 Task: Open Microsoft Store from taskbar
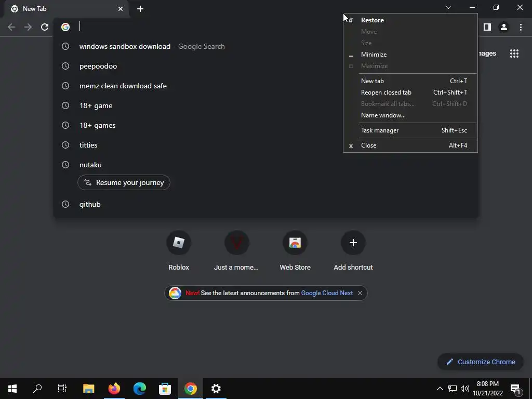(165, 389)
